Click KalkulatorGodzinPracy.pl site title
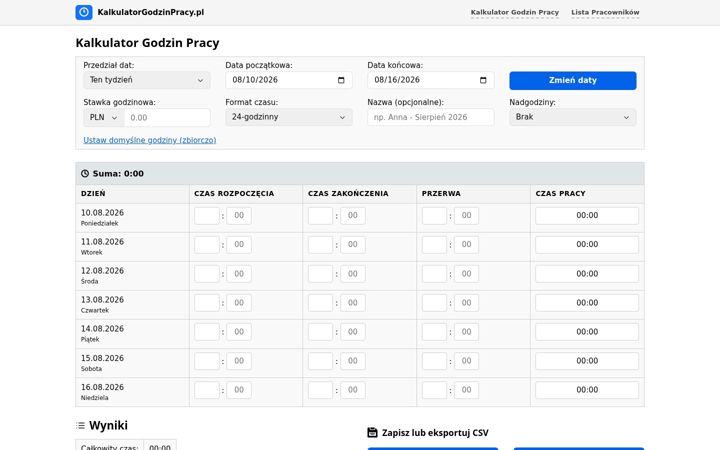 pyautogui.click(x=151, y=12)
